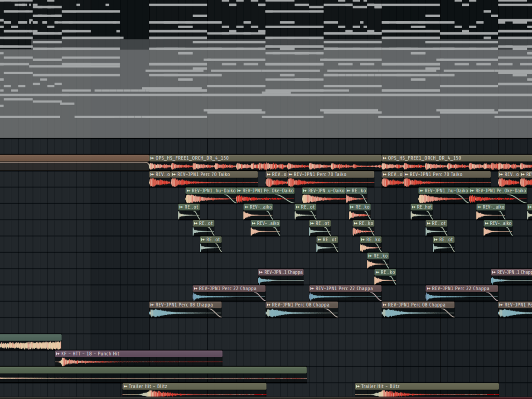Screen dimensions: 532x399
Task: Open menu icon of rightmost OPS_HS_FREE1_ORCH_DR_4_150 clip
Action: click(x=385, y=158)
